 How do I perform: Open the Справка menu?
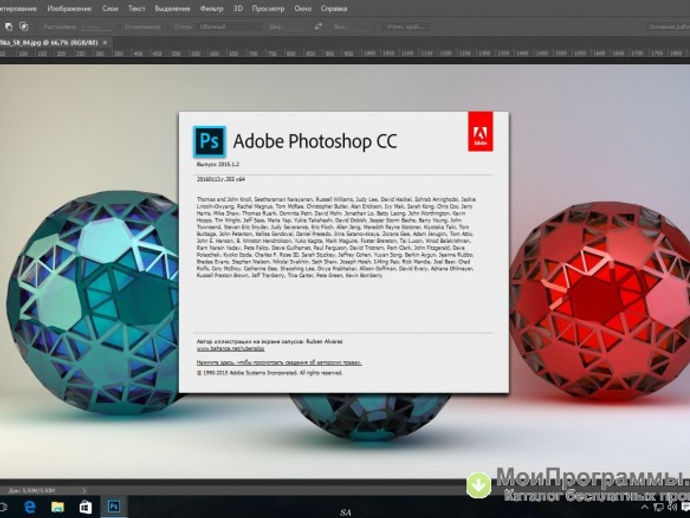[x=334, y=8]
